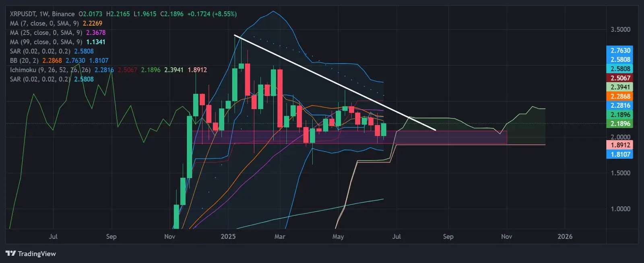The image size is (644, 263).
Task: Click the 2026 label on the time axis
Action: pos(565,236)
